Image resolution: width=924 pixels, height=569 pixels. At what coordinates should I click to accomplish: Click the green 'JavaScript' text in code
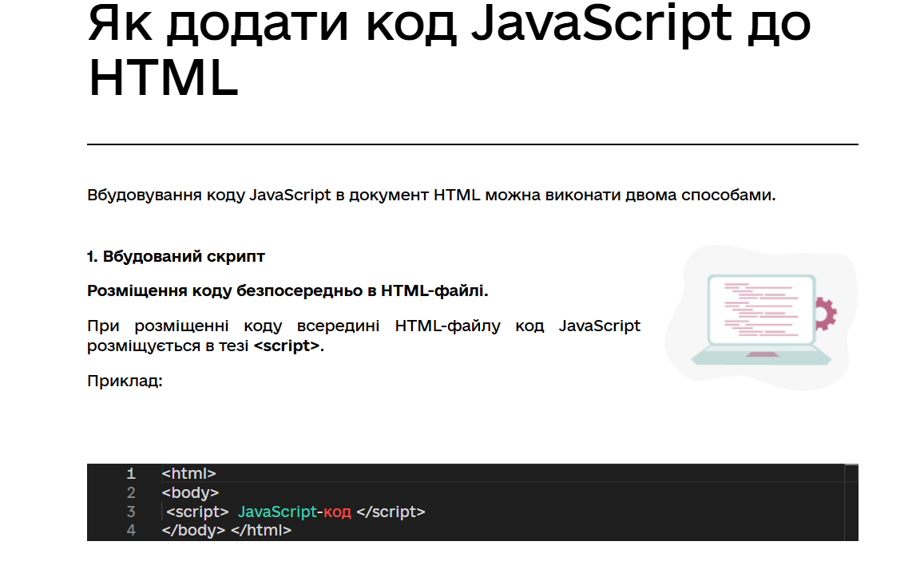tap(277, 512)
